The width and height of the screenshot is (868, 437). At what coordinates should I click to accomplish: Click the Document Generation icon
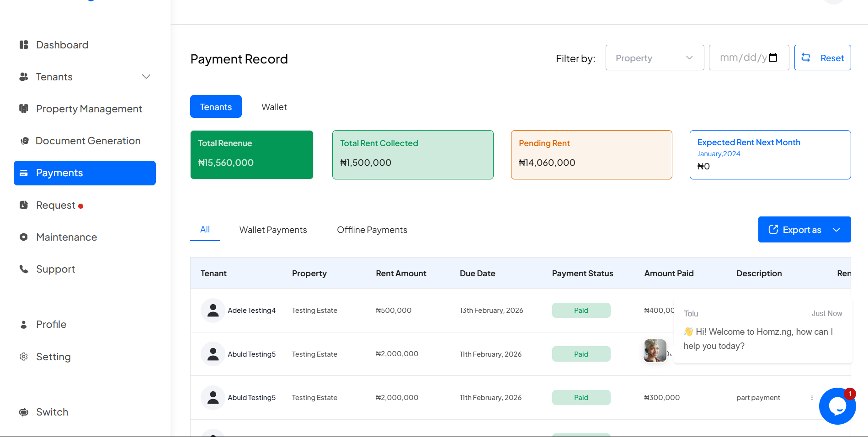(x=25, y=141)
